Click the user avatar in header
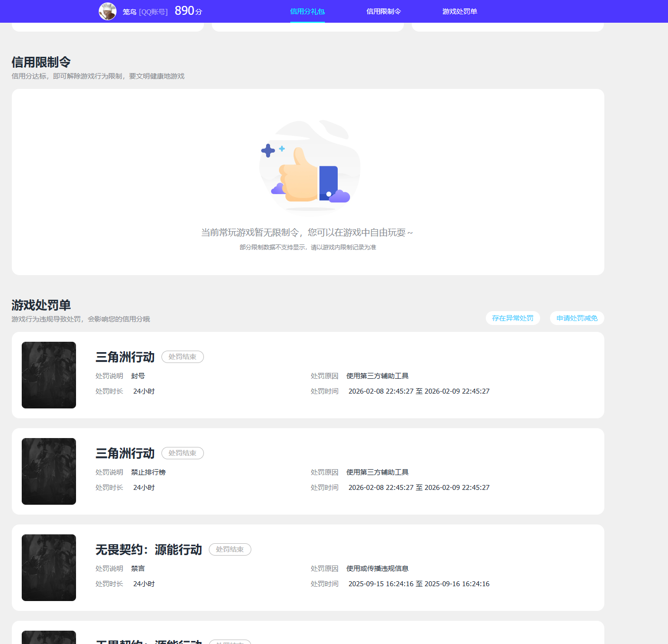 (108, 11)
